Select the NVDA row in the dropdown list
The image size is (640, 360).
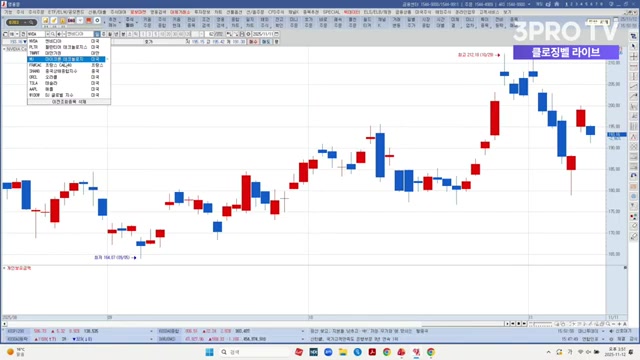(x=67, y=41)
